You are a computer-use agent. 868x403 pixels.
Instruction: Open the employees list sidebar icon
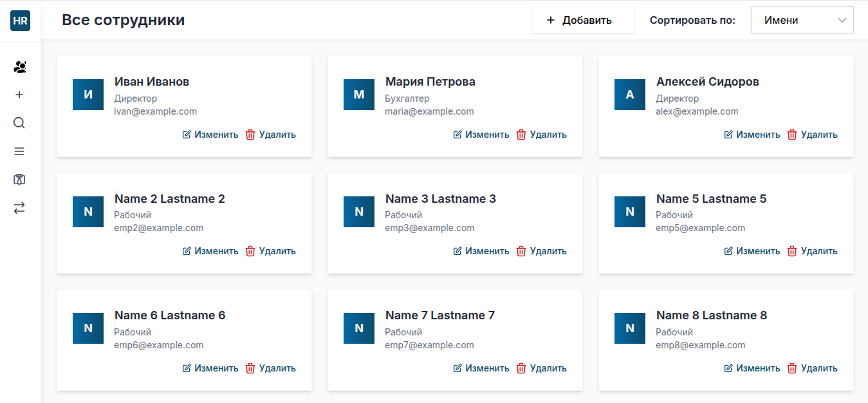[x=19, y=67]
